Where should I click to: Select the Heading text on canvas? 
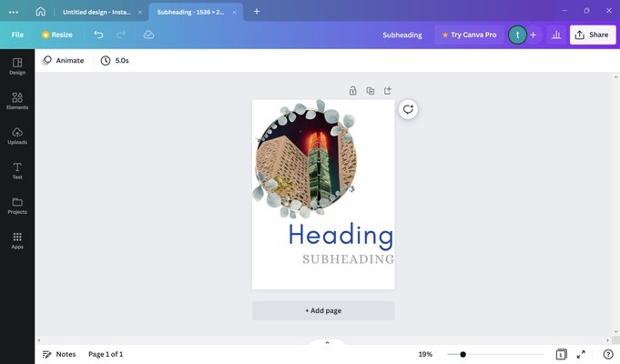(340, 235)
